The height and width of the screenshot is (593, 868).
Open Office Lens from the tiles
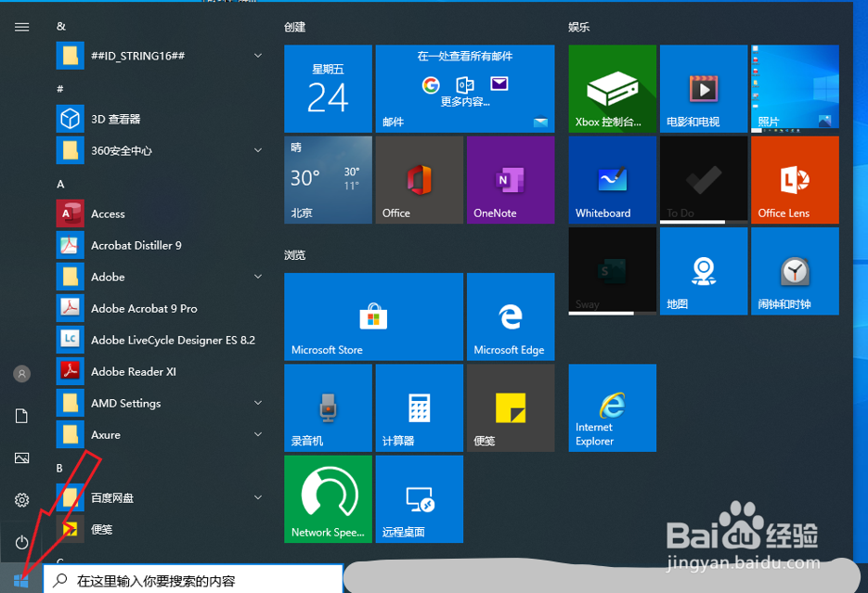[x=795, y=180]
